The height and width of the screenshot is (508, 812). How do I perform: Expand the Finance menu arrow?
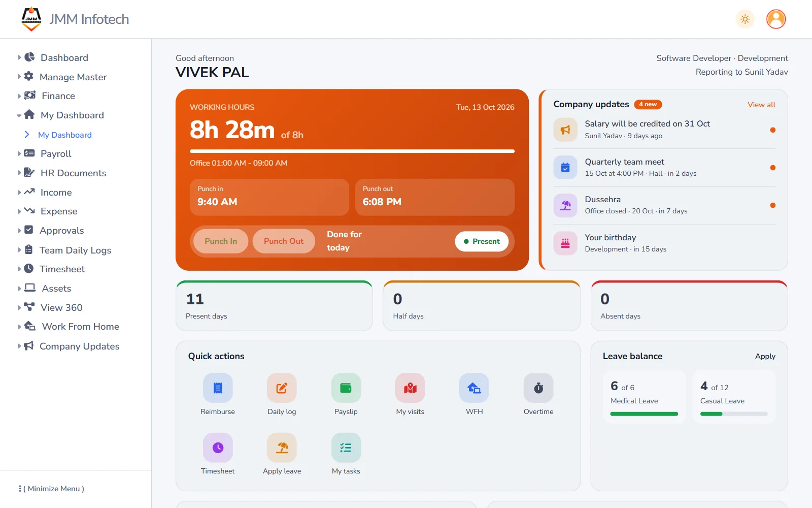click(19, 96)
